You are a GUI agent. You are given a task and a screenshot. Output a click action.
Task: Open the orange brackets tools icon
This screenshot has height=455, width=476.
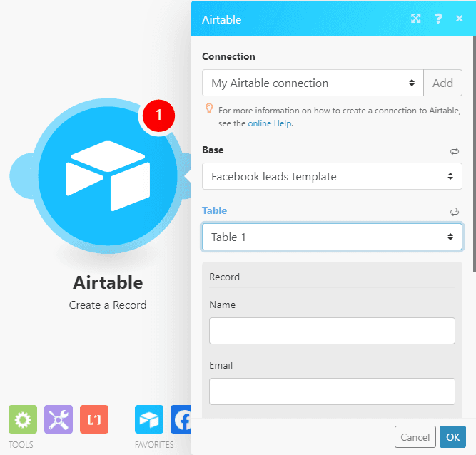pos(94,420)
